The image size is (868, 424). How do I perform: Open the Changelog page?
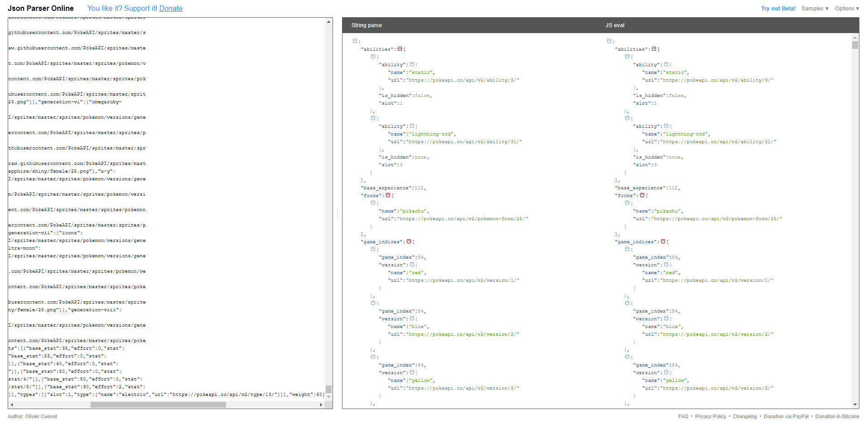click(x=745, y=416)
